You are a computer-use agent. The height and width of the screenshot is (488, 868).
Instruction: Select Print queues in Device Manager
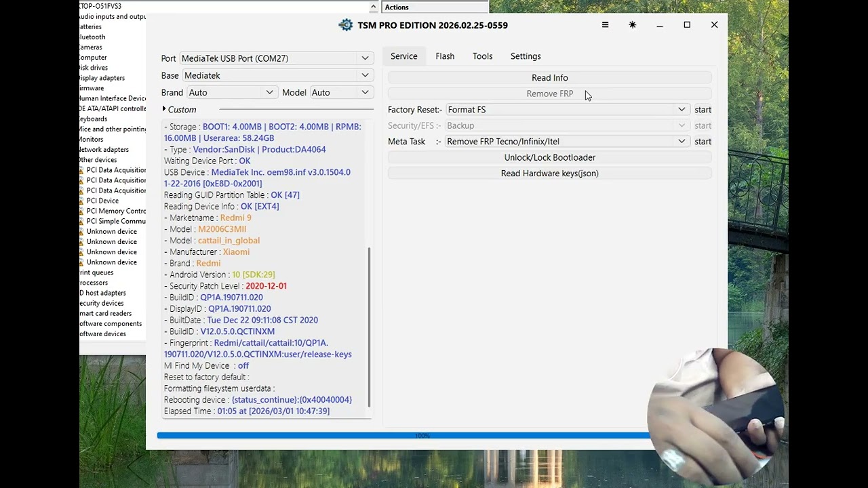point(96,272)
